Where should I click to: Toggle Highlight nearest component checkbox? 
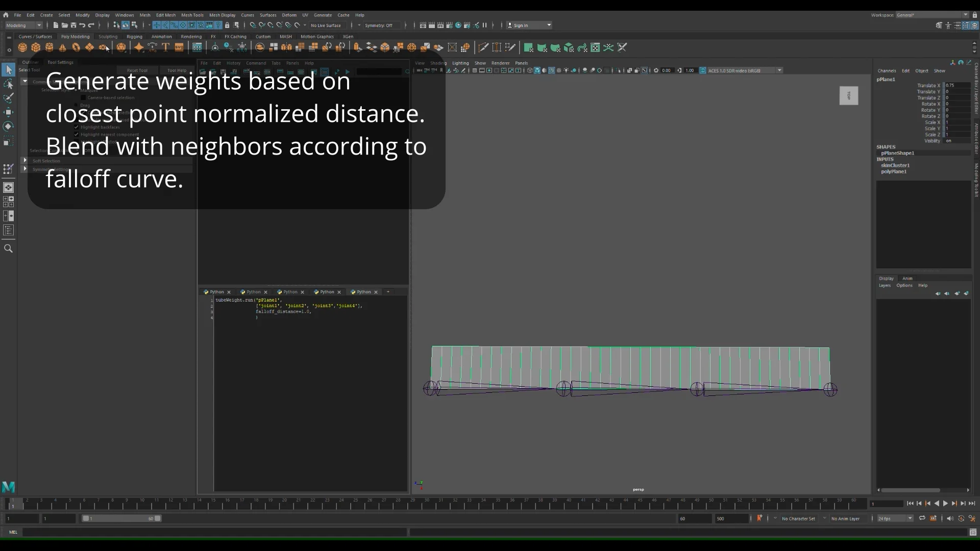(77, 135)
